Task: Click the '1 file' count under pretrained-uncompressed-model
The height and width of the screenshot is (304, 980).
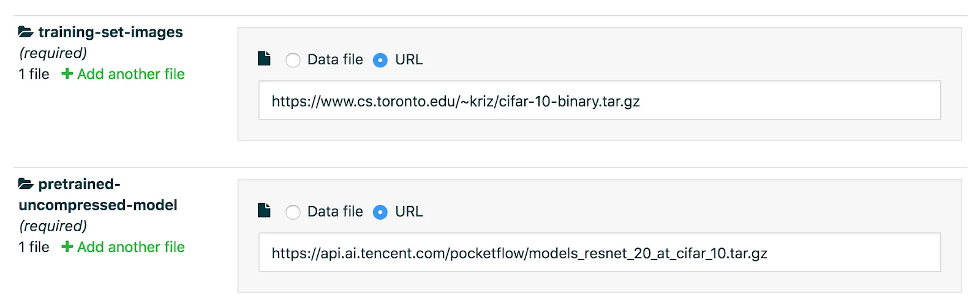Action: point(34,247)
